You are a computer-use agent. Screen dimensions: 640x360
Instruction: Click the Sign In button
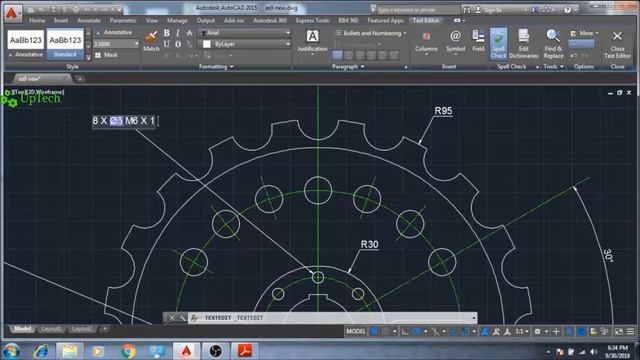pos(489,9)
